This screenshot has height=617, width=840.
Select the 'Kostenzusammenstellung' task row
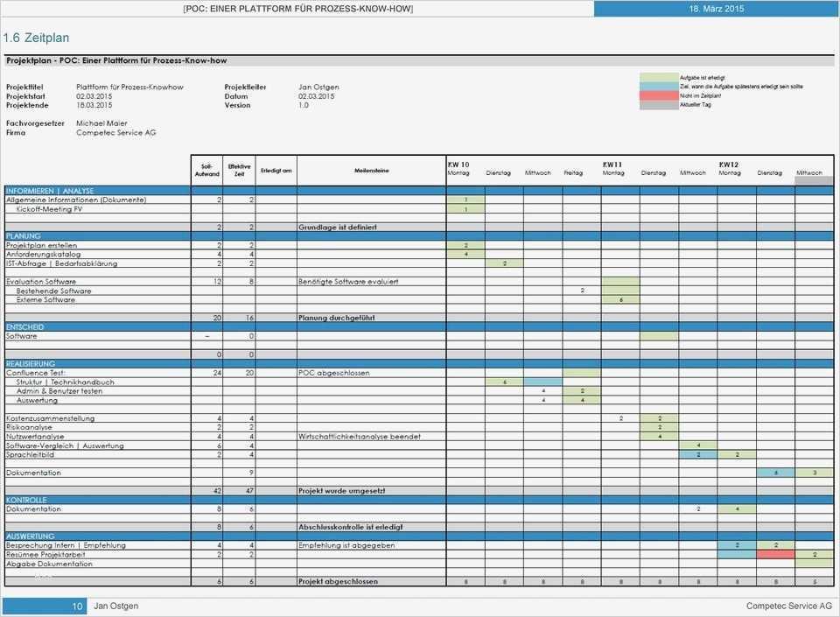pyautogui.click(x=419, y=418)
